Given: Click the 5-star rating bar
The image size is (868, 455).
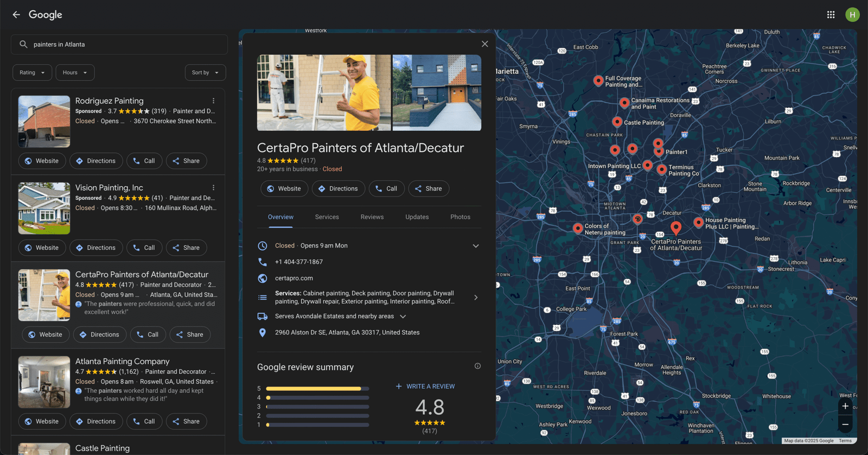Looking at the screenshot, I should click(317, 389).
